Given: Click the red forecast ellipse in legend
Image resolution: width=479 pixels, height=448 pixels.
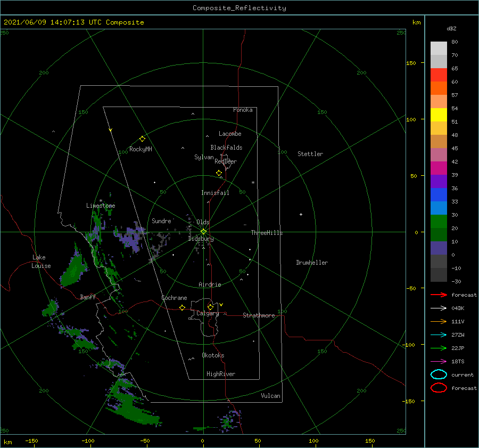Looking at the screenshot, I should tap(439, 387).
